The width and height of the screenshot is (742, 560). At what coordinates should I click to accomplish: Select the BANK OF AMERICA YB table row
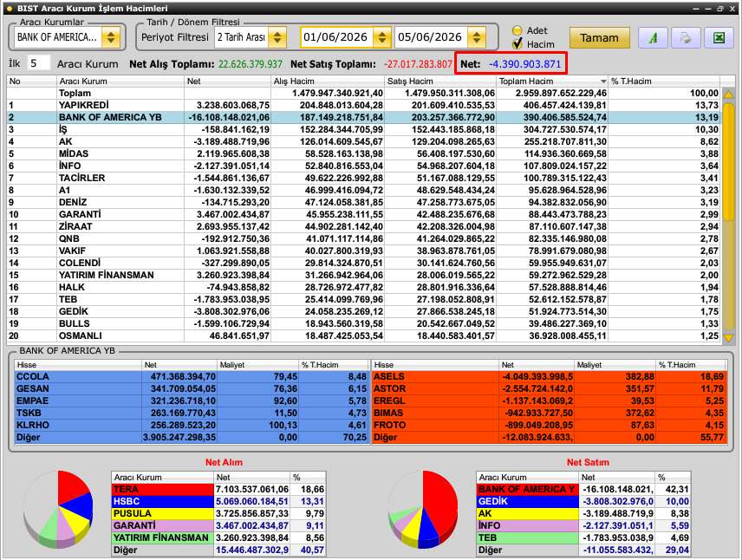pos(363,117)
